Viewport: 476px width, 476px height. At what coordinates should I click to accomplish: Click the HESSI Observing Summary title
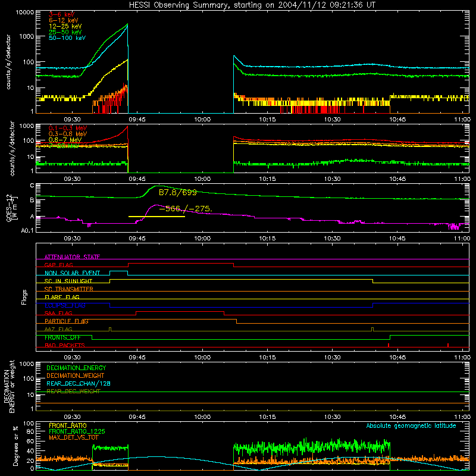coord(252,5)
